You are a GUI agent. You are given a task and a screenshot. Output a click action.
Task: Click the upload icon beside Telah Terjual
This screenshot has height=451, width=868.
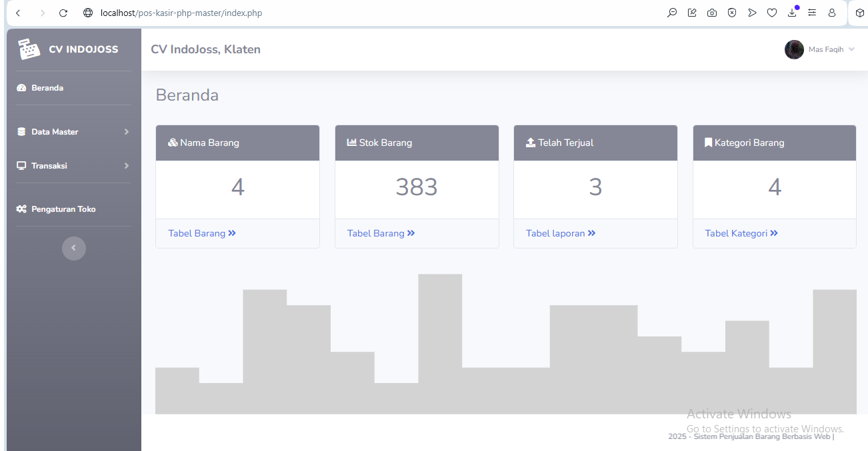pos(531,143)
